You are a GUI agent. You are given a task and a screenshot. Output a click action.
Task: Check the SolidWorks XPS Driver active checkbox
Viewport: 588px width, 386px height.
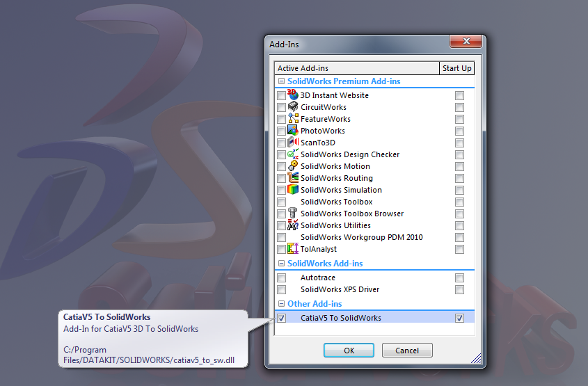281,290
